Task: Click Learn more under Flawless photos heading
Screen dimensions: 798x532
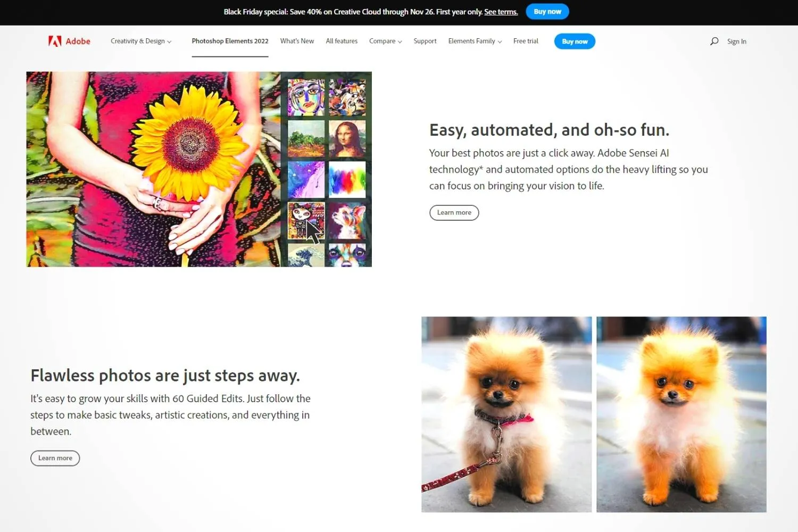Action: 55,458
